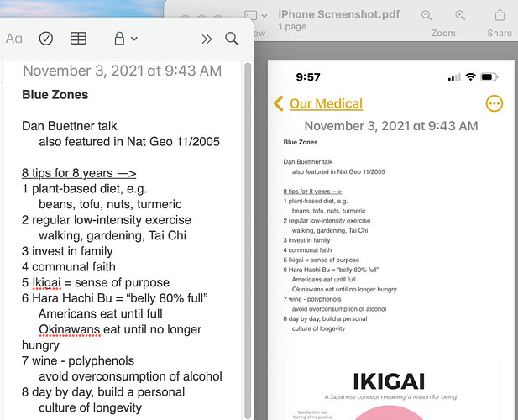Click the Notes window vertical scrollbar
The image size is (518, 420).
click(248, 240)
